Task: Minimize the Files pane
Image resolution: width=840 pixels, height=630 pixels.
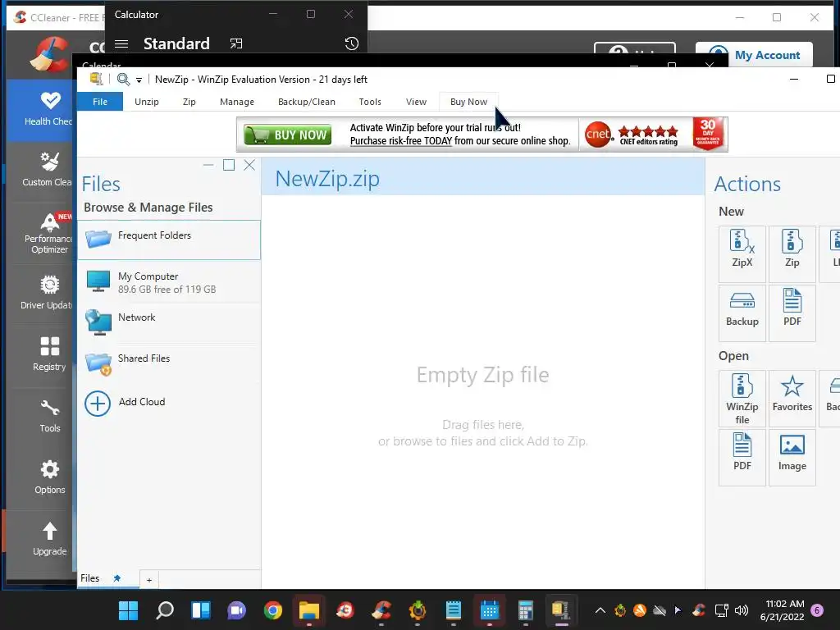Action: [x=208, y=165]
